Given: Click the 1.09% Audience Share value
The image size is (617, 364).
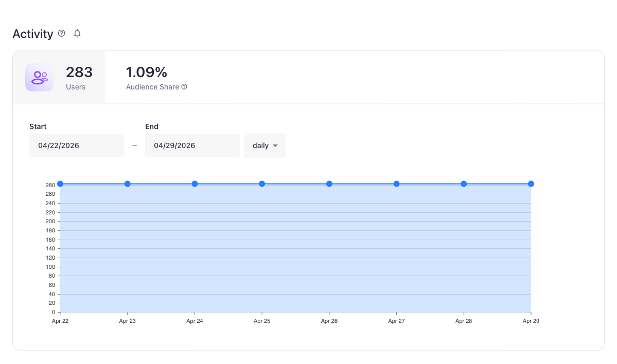Looking at the screenshot, I should (147, 72).
